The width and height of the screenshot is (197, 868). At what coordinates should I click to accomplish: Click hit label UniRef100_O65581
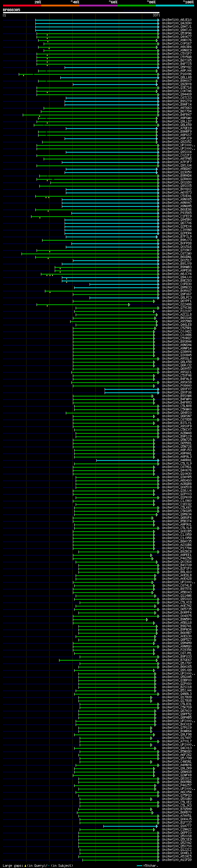click(177, 443)
